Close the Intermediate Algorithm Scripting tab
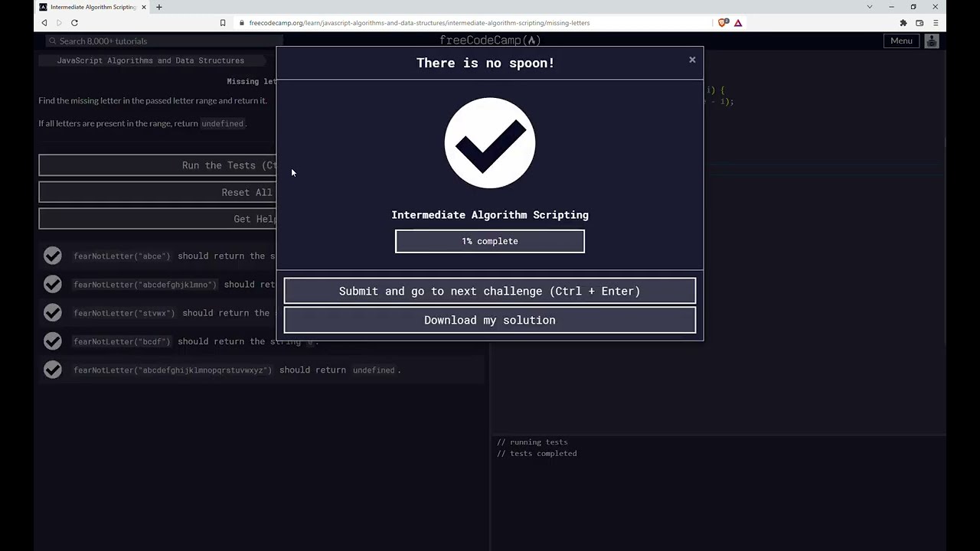Viewport: 980px width, 551px height. (x=143, y=7)
